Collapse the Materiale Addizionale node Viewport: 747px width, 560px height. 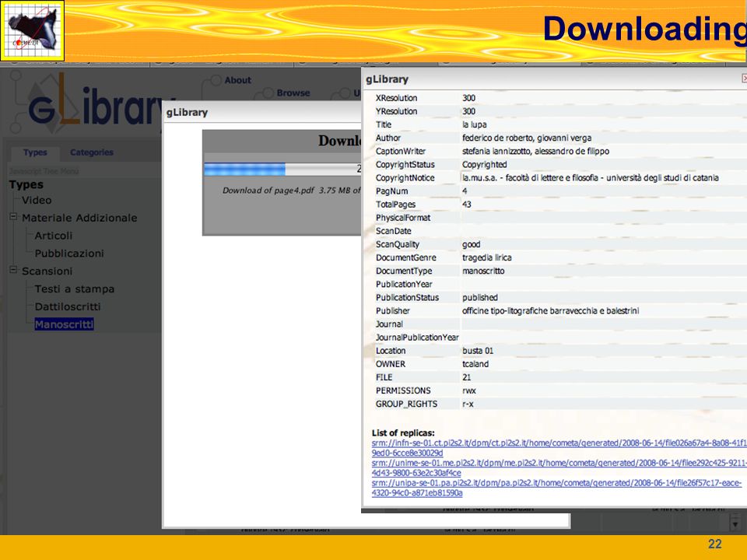click(13, 217)
